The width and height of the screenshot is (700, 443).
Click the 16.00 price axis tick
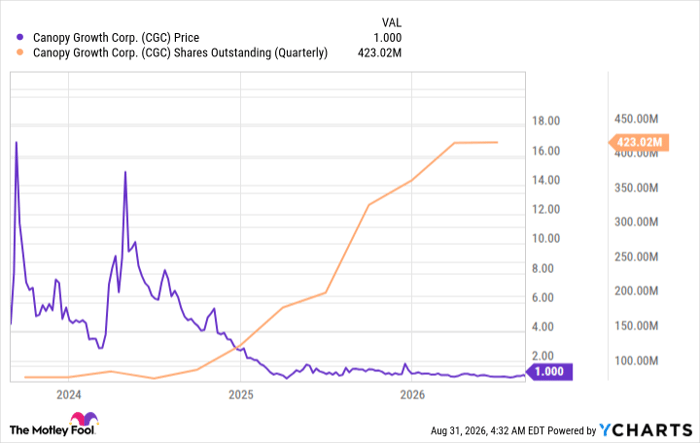546,151
